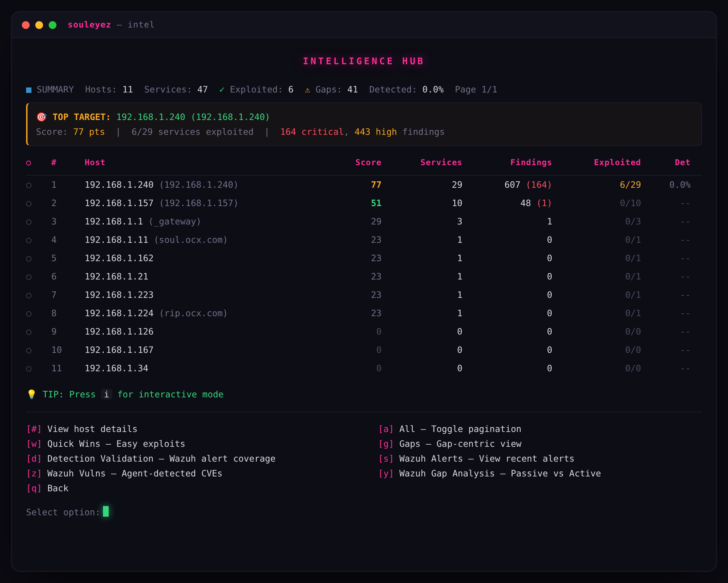Choose the [s] Wazuh Alerts option
This screenshot has height=583, width=728.
coord(477,459)
